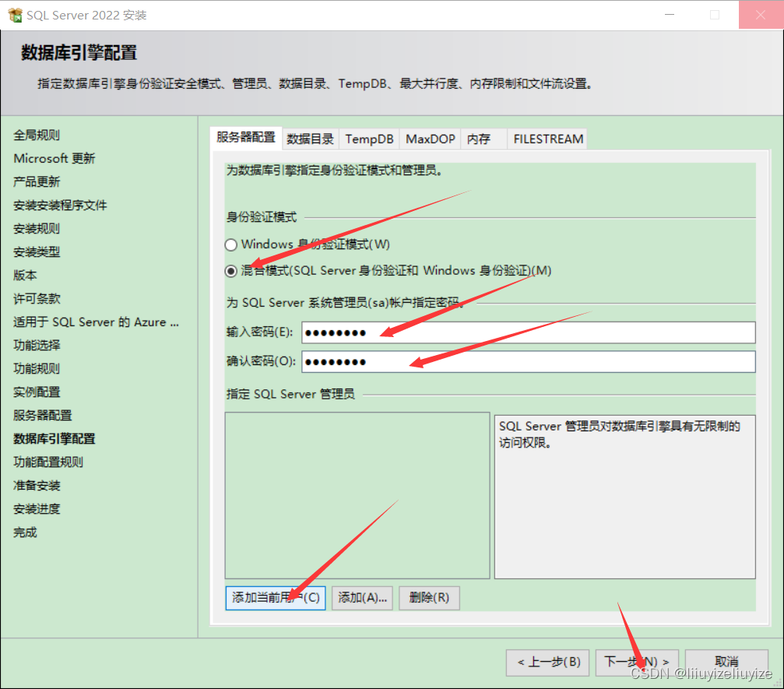Click the 确认密码 confirm password field
The width and height of the screenshot is (784, 689).
pyautogui.click(x=528, y=361)
